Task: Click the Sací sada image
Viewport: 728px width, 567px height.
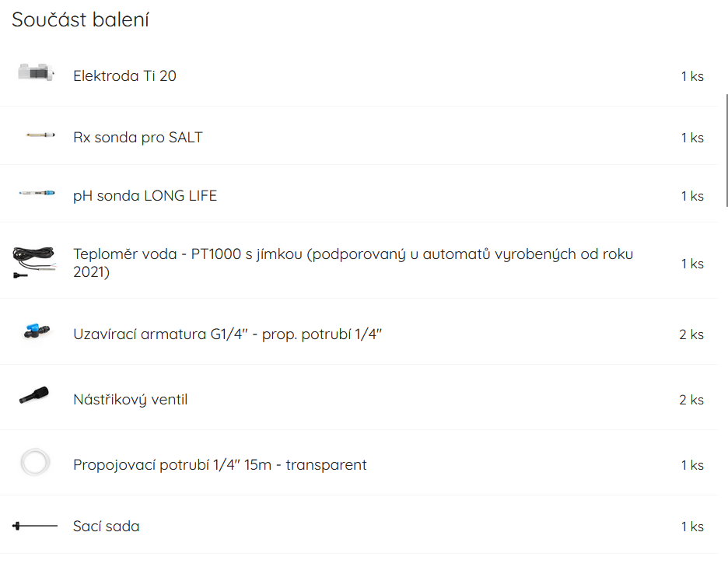Action: point(35,527)
